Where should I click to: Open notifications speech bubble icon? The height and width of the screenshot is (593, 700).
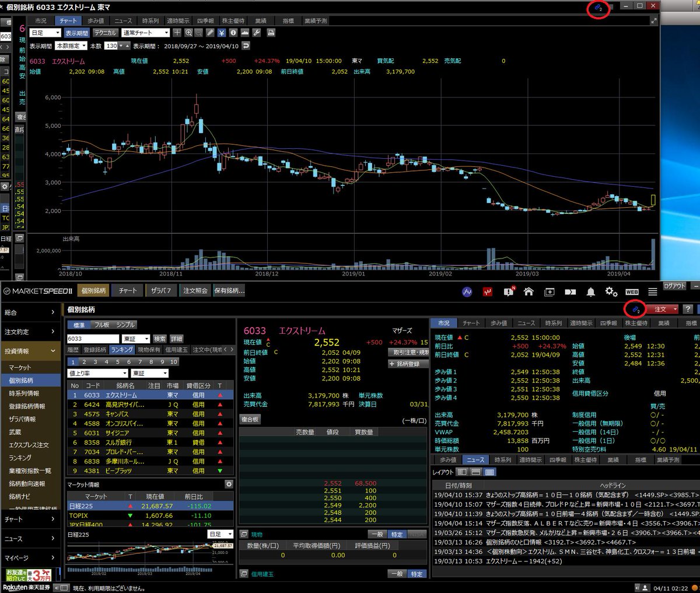click(x=509, y=291)
